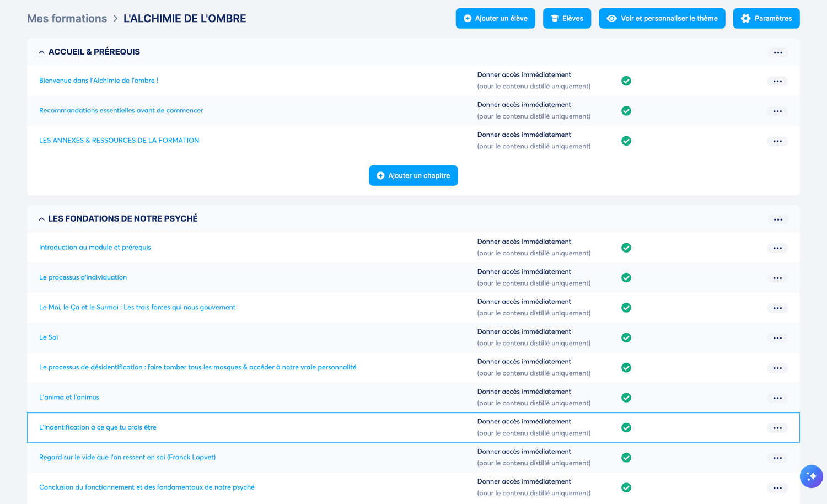The height and width of the screenshot is (504, 827).
Task: Open options menu for Le processus d'individuation
Action: (x=777, y=278)
